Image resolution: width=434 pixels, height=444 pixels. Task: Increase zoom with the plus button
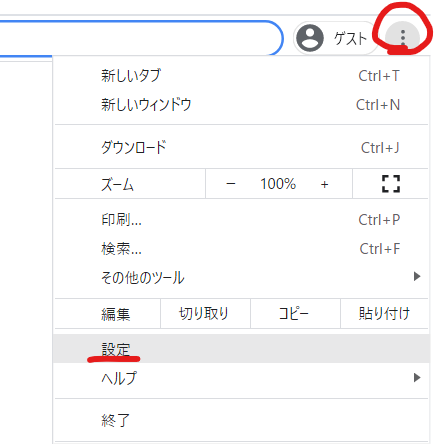coord(324,184)
